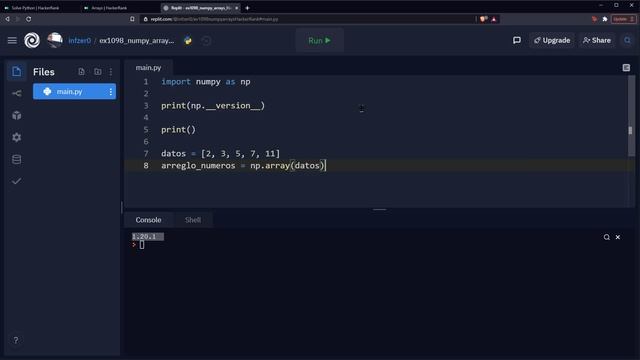Screen dimensions: 640x360
Task: Click the Python language icon
Action: coord(188,40)
